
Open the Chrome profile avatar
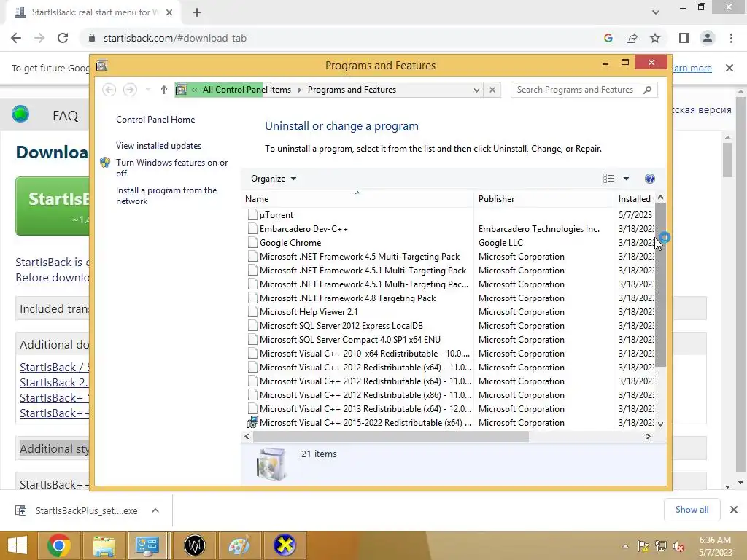(x=708, y=38)
